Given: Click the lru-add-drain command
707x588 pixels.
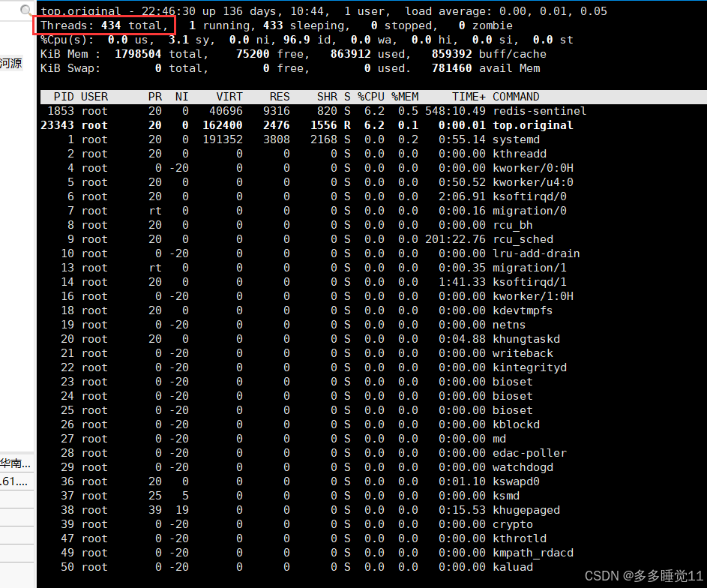Looking at the screenshot, I should (536, 253).
